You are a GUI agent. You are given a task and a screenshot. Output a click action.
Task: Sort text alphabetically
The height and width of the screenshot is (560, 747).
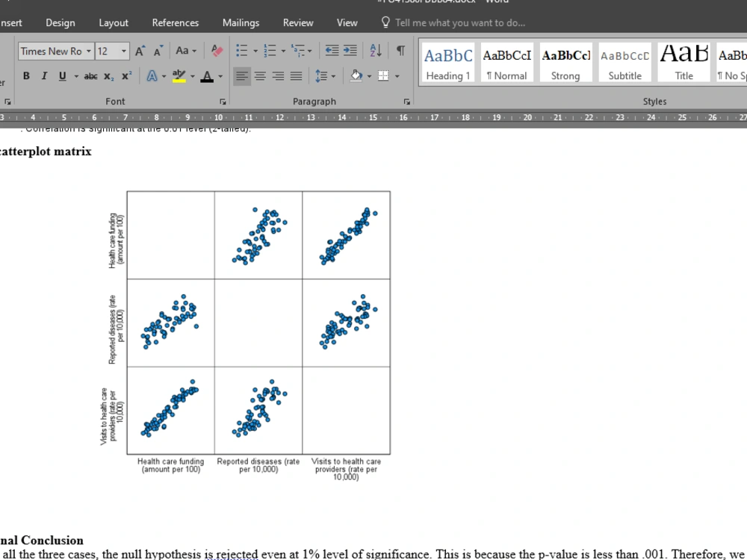(x=376, y=51)
